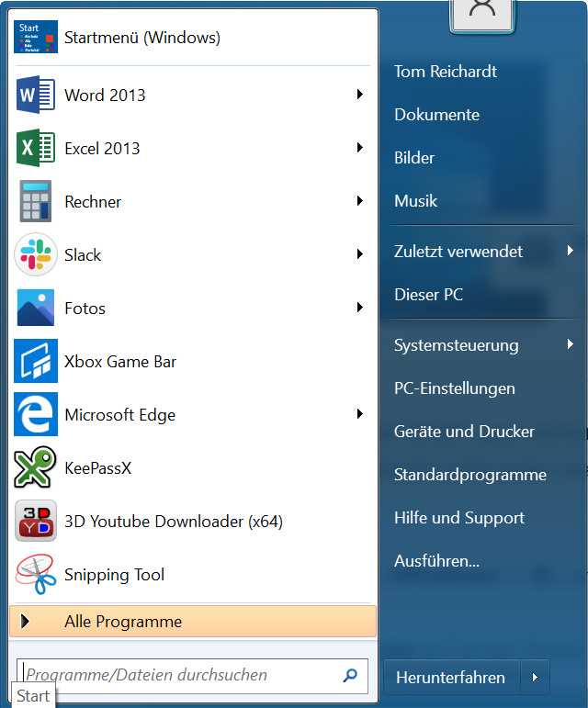Viewport: 588px width, 708px height.
Task: Open shutdown options arrow next to Herunterfahren
Action: pos(535,678)
